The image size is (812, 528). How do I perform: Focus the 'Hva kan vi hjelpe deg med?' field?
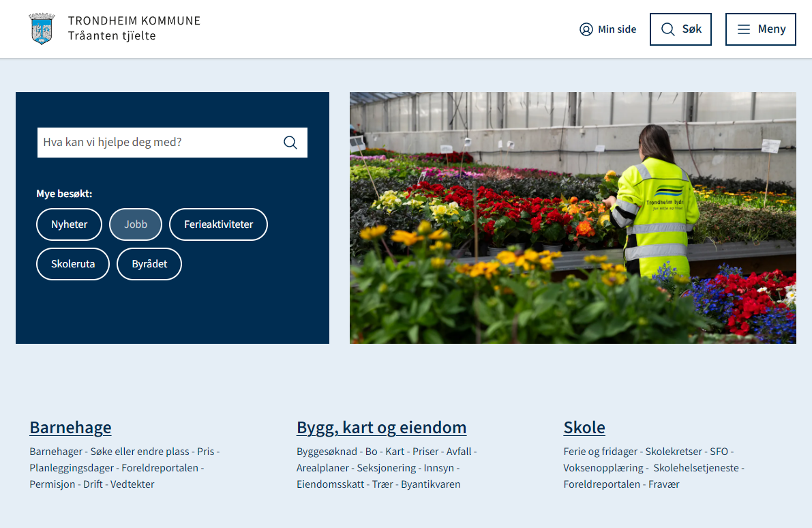coord(172,143)
